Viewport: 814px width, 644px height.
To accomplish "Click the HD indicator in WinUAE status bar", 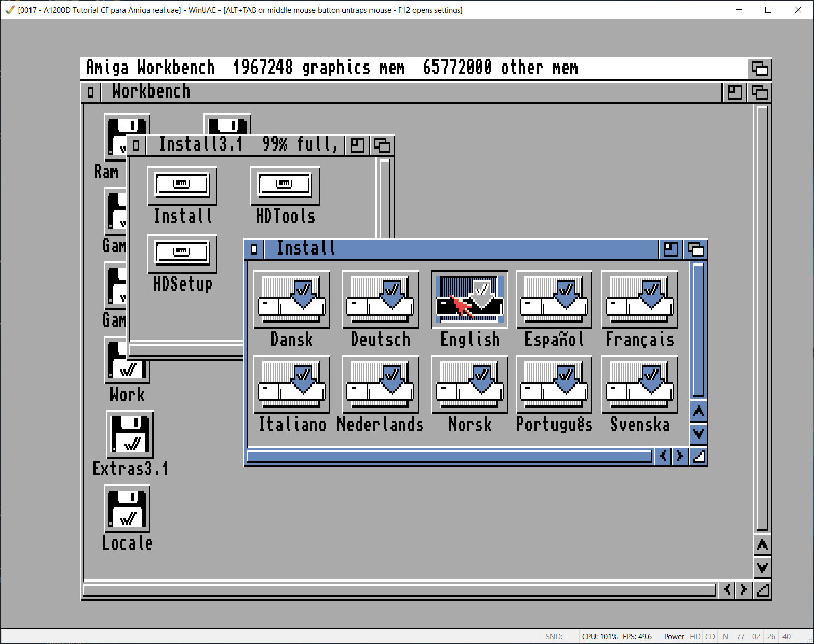I will [695, 636].
